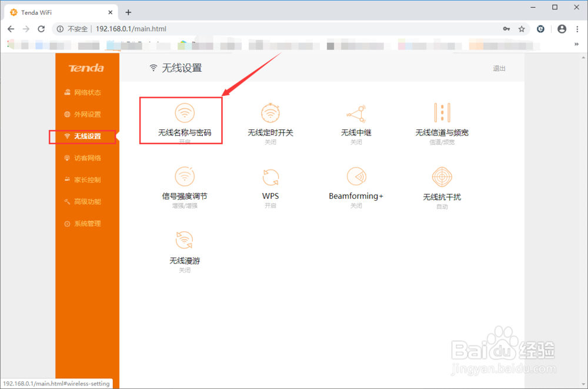Go to 家长控制 in the sidebar
Screen dimensions: 588x389
[x=82, y=180]
